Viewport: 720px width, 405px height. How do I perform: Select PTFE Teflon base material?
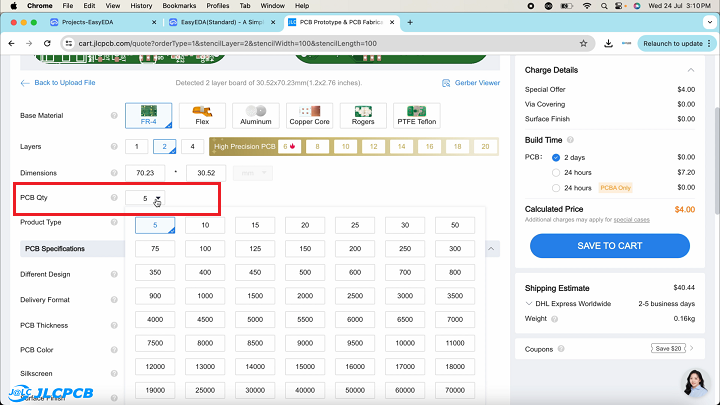[x=417, y=115]
